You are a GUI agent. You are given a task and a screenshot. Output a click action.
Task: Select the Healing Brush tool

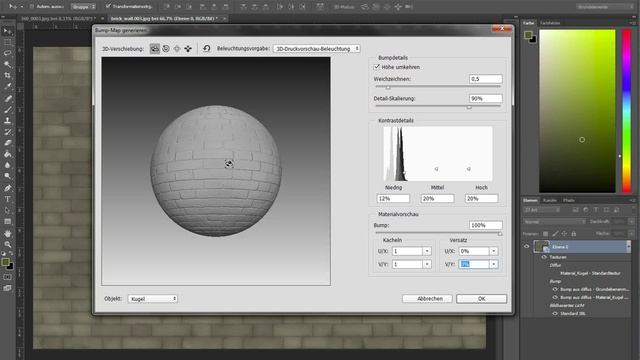(7, 98)
